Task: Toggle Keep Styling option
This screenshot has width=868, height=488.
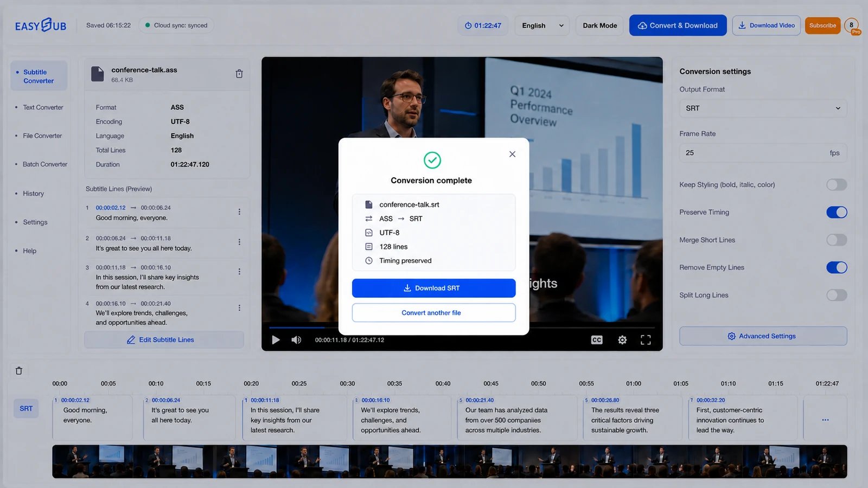Action: [837, 185]
